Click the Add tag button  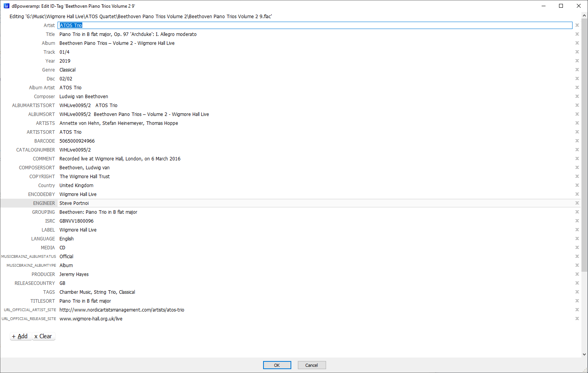coord(20,336)
